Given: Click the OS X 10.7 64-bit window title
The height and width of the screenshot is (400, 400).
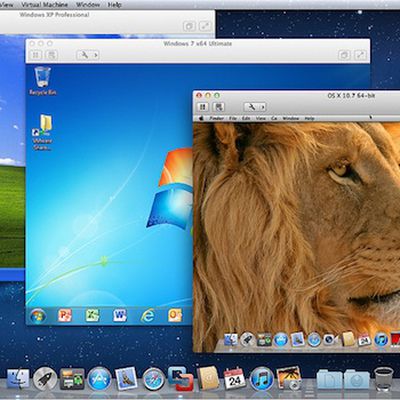Looking at the screenshot, I should 351,96.
